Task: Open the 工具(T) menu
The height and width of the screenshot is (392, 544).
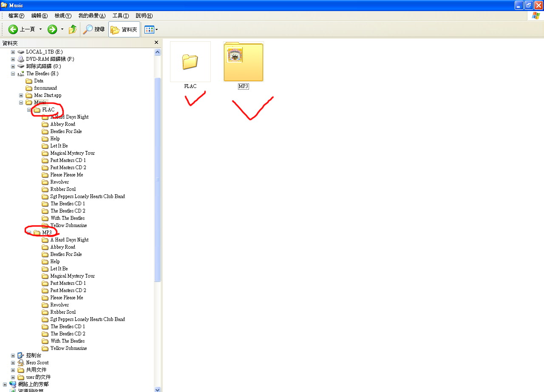Action: pos(121,16)
